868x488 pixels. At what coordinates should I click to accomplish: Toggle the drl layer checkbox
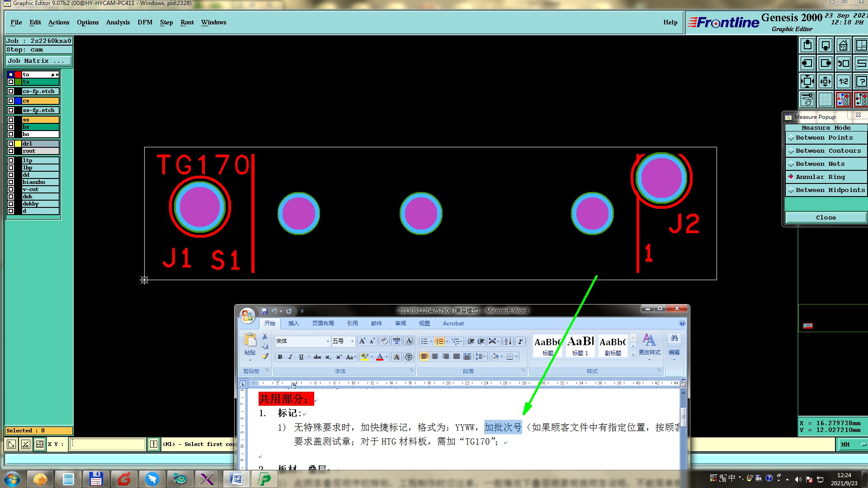click(11, 144)
